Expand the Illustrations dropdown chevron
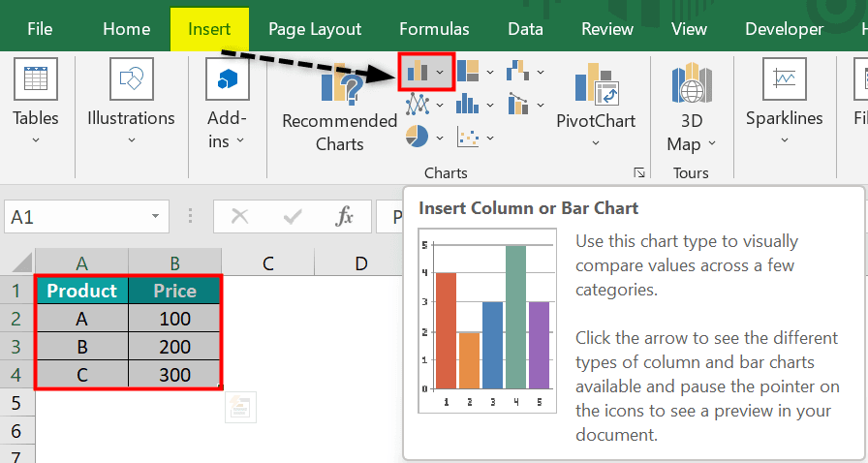The height and width of the screenshot is (463, 868). 131,140
